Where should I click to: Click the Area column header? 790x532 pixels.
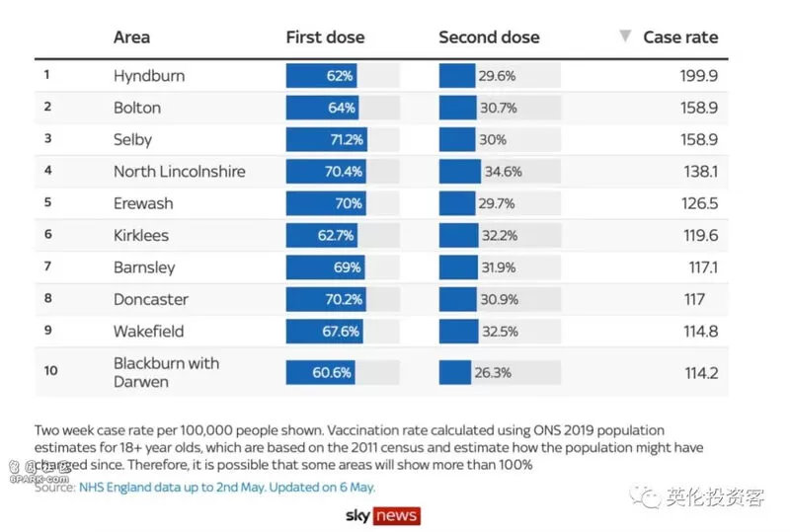point(131,38)
